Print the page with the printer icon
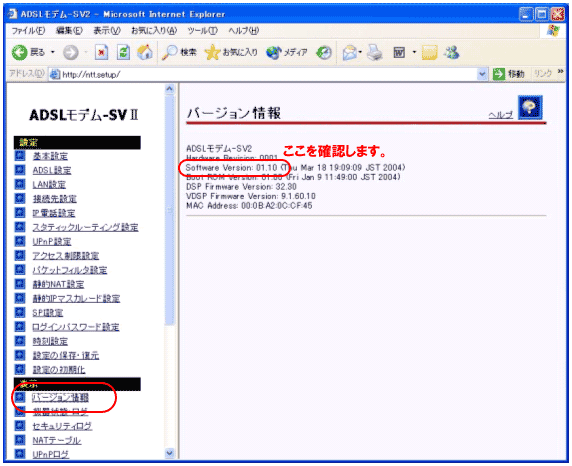Image resolution: width=572 pixels, height=466 pixels. click(x=375, y=53)
